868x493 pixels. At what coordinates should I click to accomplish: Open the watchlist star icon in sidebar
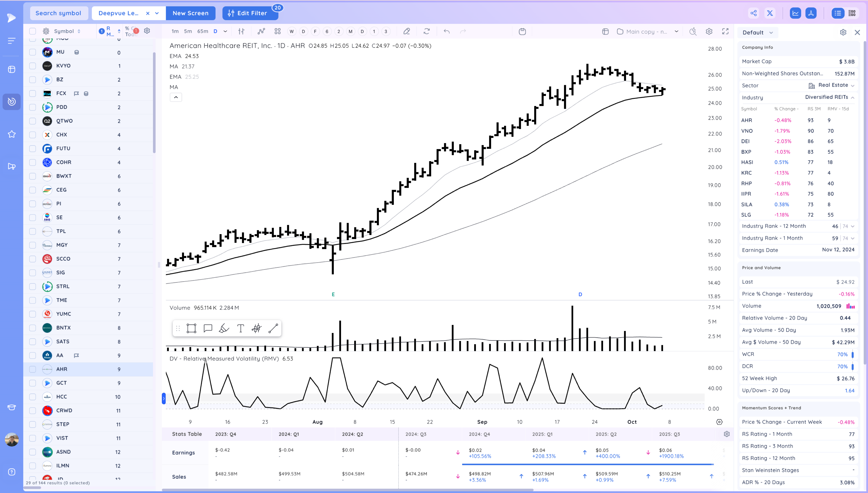point(12,134)
